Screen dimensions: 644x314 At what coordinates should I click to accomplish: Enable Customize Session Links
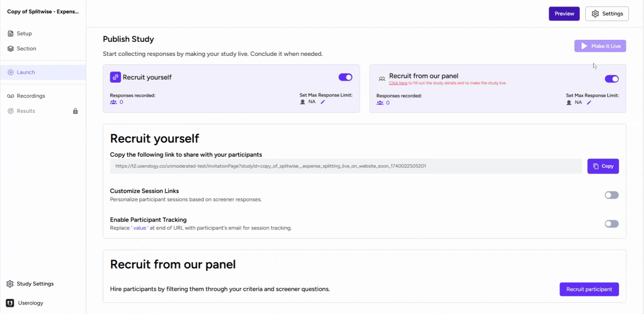click(611, 195)
